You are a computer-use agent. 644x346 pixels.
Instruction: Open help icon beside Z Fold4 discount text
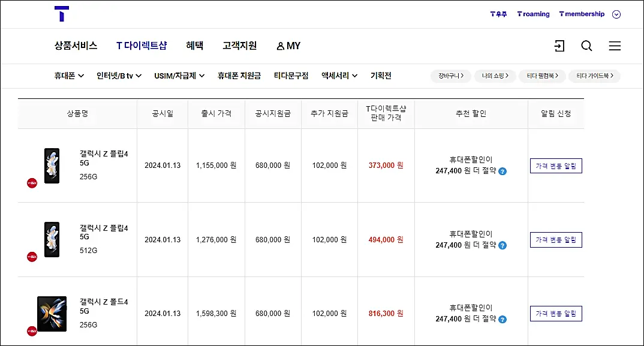click(502, 318)
